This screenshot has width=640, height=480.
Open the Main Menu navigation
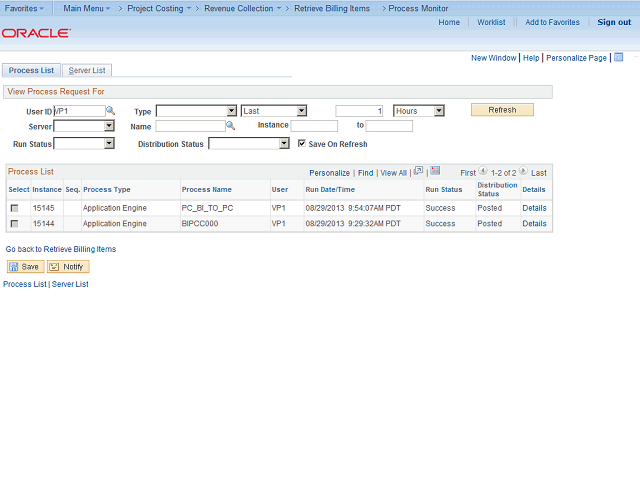pyautogui.click(x=87, y=8)
